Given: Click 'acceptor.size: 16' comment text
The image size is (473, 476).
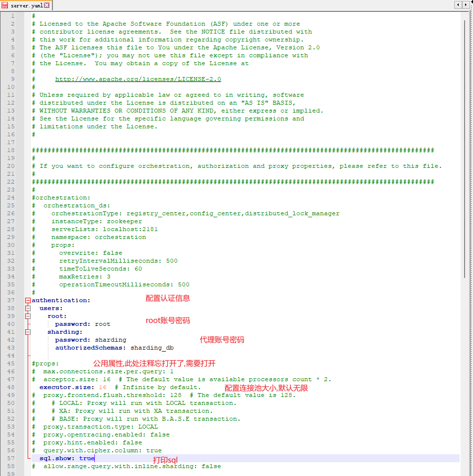Looking at the screenshot, I should [77, 379].
